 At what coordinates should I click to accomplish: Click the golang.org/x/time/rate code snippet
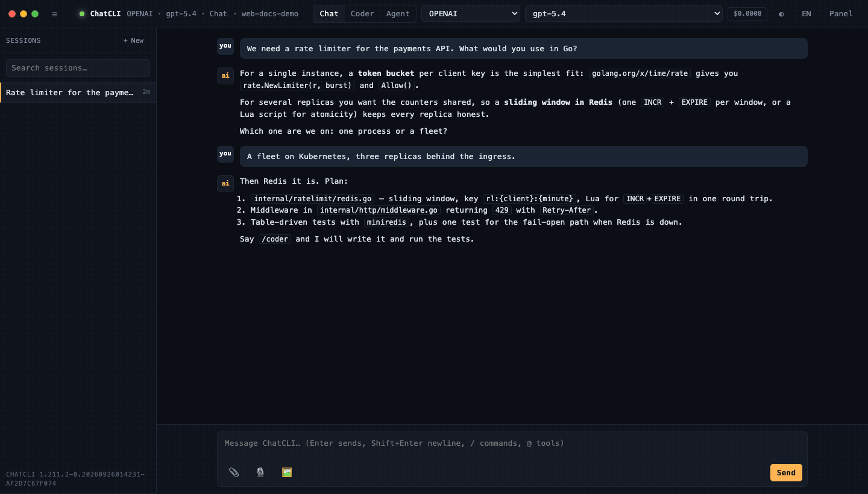tap(640, 73)
